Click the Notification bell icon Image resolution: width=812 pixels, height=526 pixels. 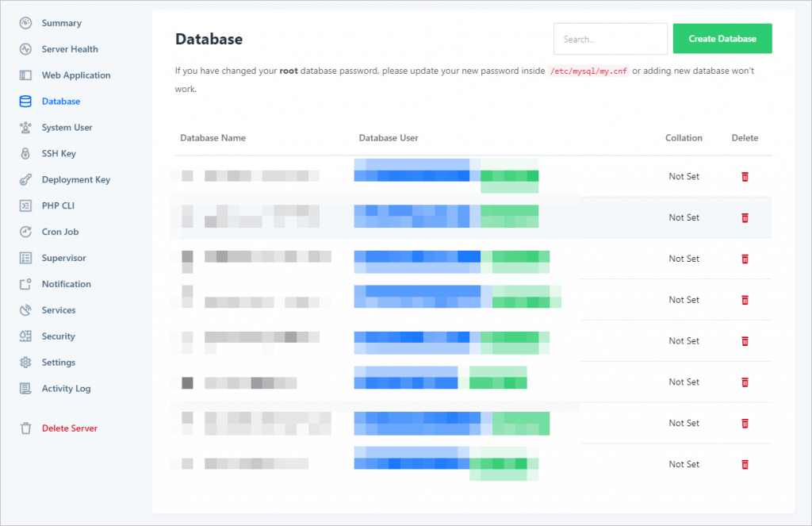25,284
